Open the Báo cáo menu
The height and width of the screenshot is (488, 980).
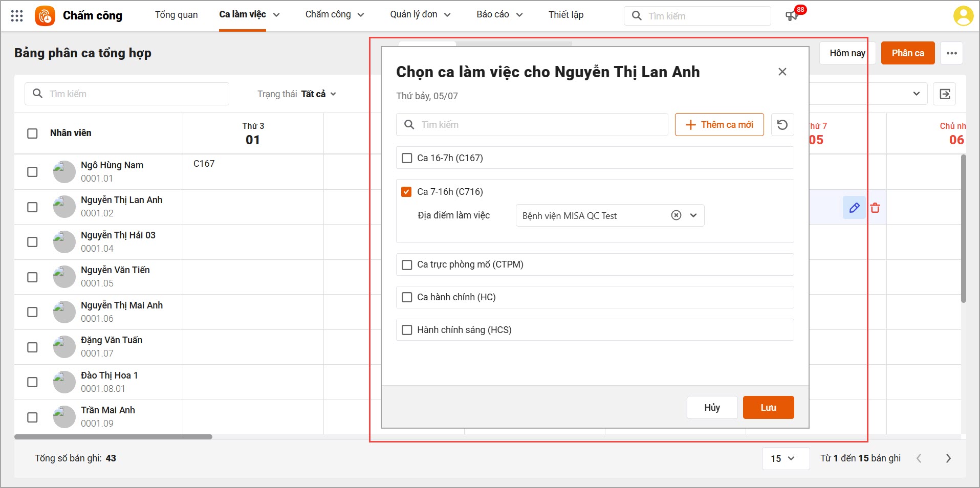[x=499, y=15]
